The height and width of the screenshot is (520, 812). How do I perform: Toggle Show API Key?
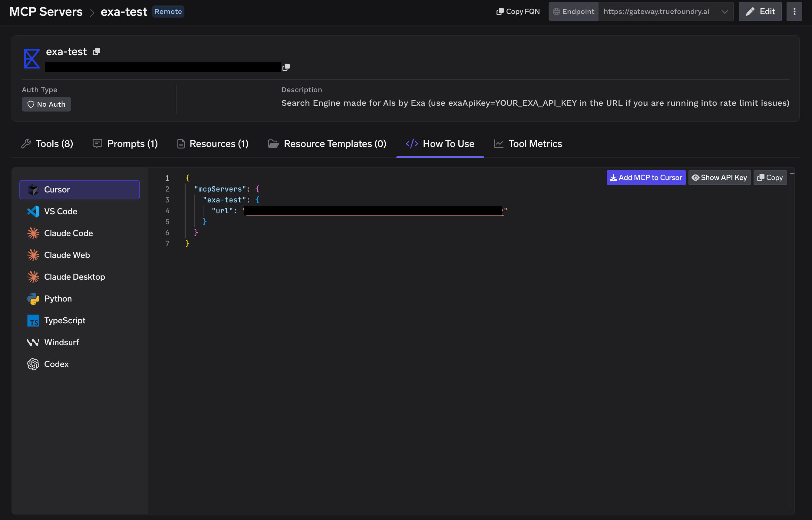coord(719,178)
